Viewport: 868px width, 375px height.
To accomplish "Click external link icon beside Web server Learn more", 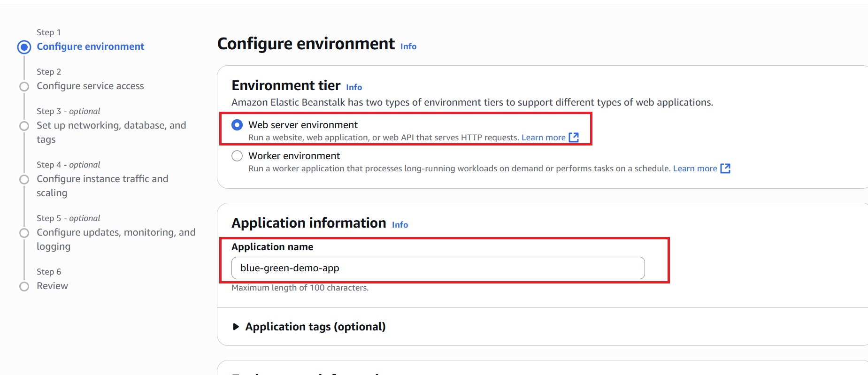I will pos(574,138).
